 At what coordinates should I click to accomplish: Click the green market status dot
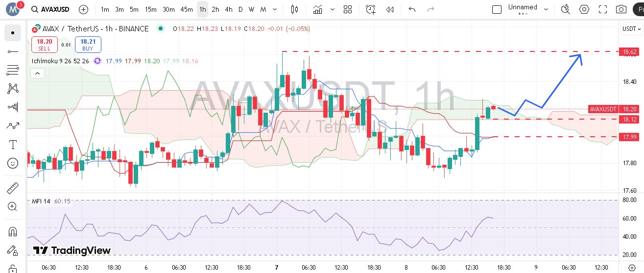pyautogui.click(x=161, y=29)
